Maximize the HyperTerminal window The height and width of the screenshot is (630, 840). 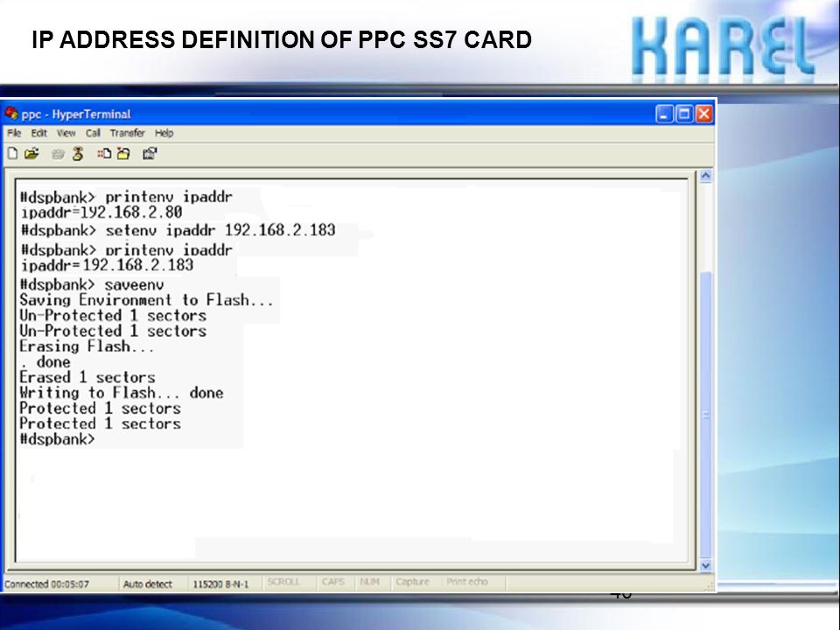point(684,114)
